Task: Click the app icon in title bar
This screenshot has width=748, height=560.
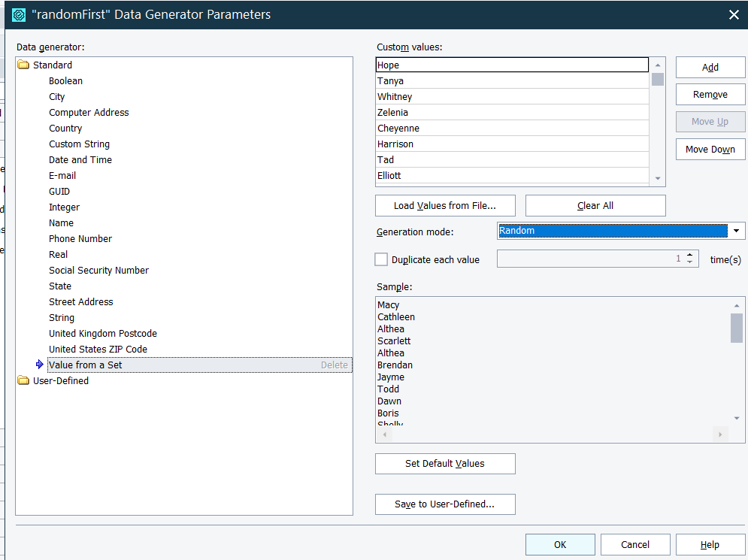Action: tap(19, 14)
